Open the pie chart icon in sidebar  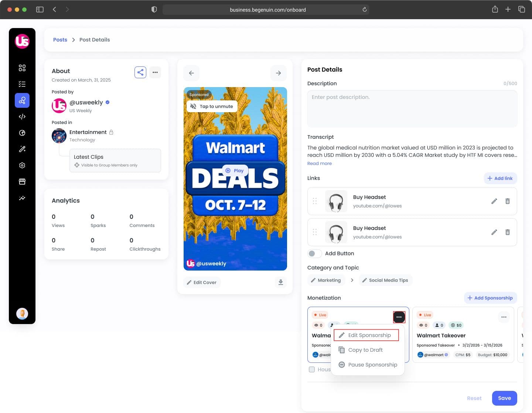click(22, 133)
